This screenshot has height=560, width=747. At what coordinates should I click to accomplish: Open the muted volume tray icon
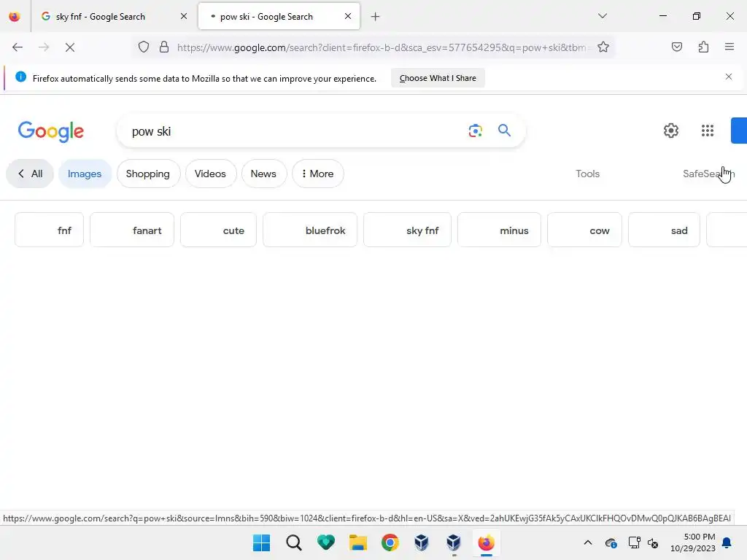653,542
